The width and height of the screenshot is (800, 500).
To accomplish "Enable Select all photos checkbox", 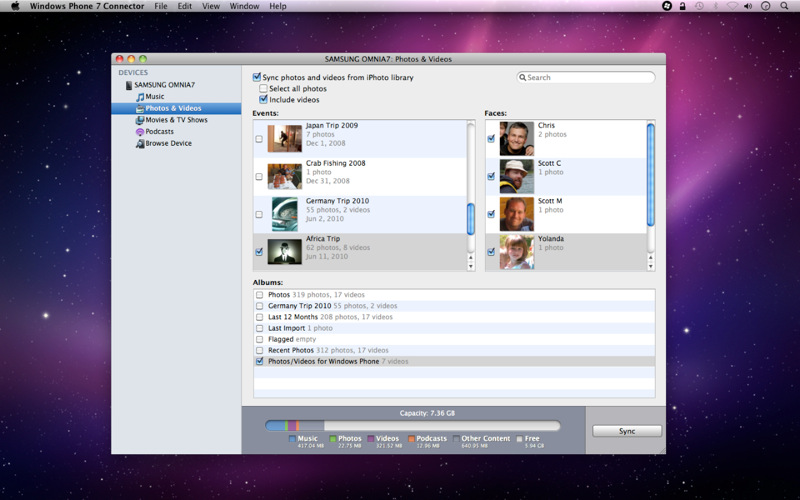I will click(x=263, y=89).
